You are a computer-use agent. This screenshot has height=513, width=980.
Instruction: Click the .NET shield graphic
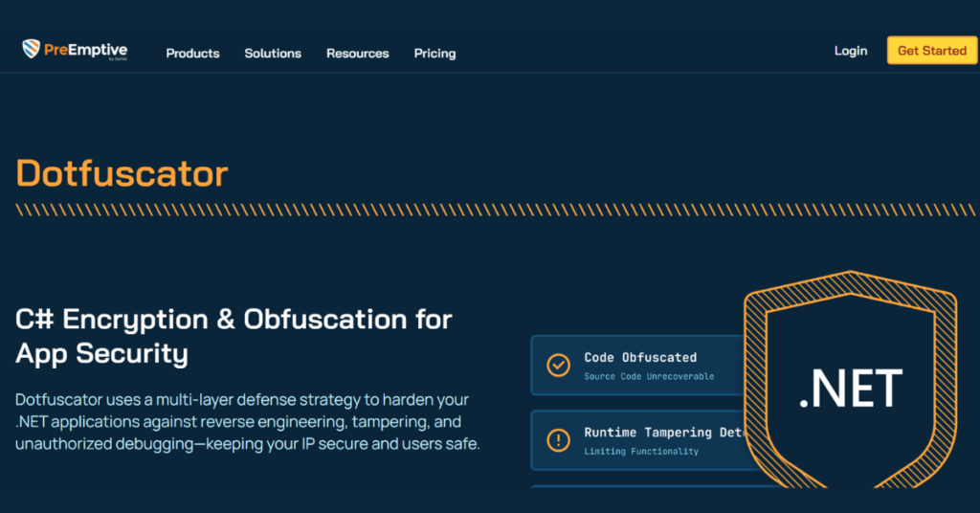[x=851, y=380]
